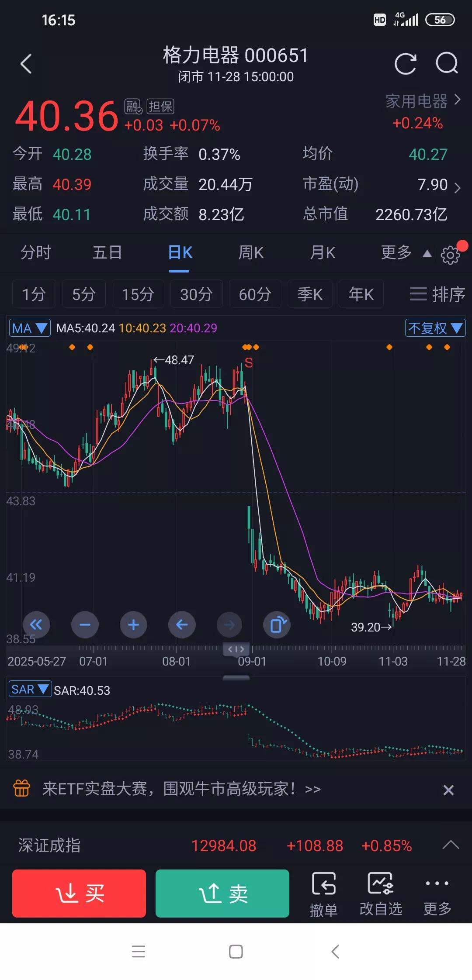Tap the 格力电器 000651 title
This screenshot has width=472, height=980.
point(236,55)
